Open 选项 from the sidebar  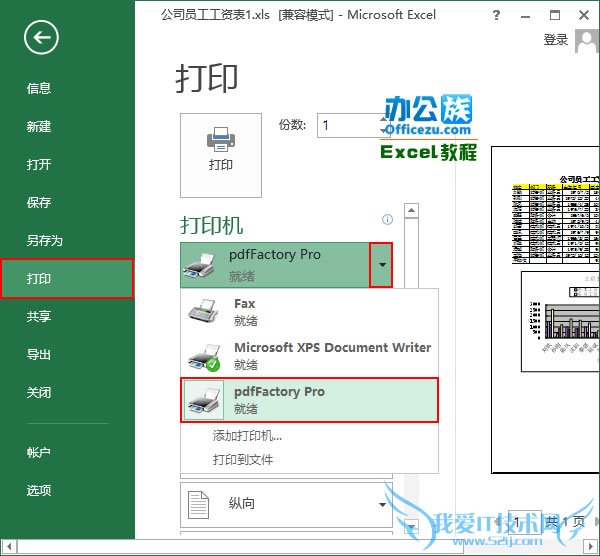click(39, 490)
